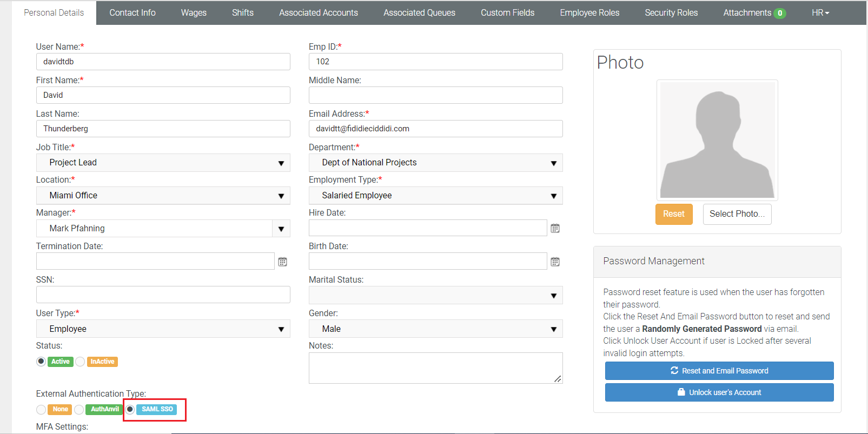
Task: Click the orange Reset photo button
Action: click(674, 214)
